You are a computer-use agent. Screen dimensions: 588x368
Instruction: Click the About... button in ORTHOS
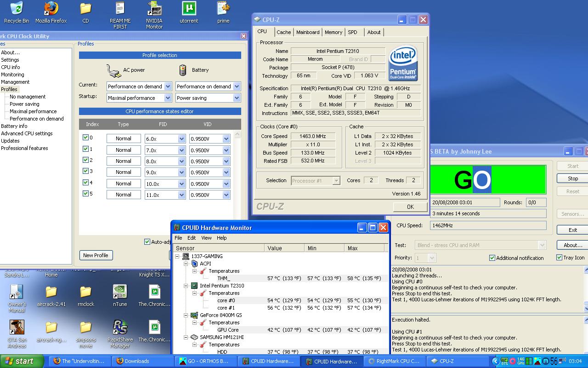(x=572, y=245)
